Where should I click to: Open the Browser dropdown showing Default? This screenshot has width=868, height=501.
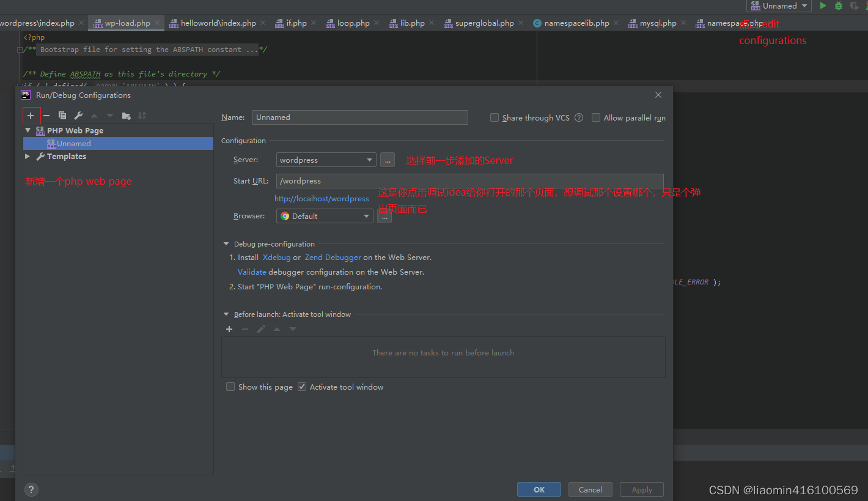[x=325, y=216]
